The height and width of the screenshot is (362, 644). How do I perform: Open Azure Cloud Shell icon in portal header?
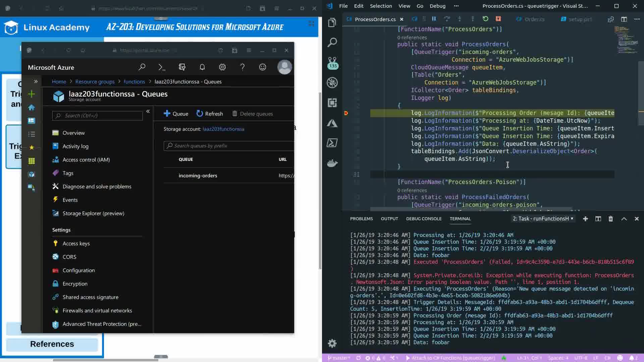pos(162,67)
